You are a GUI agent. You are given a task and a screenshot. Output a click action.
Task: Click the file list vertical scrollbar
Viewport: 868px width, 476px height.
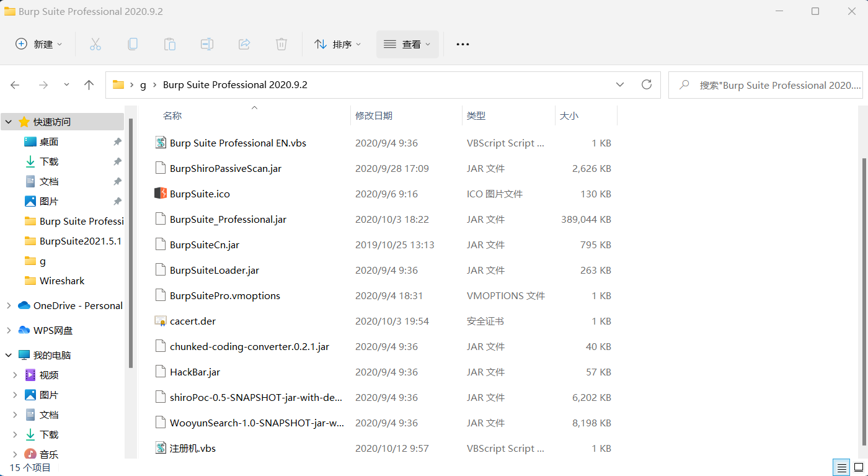pos(865,301)
